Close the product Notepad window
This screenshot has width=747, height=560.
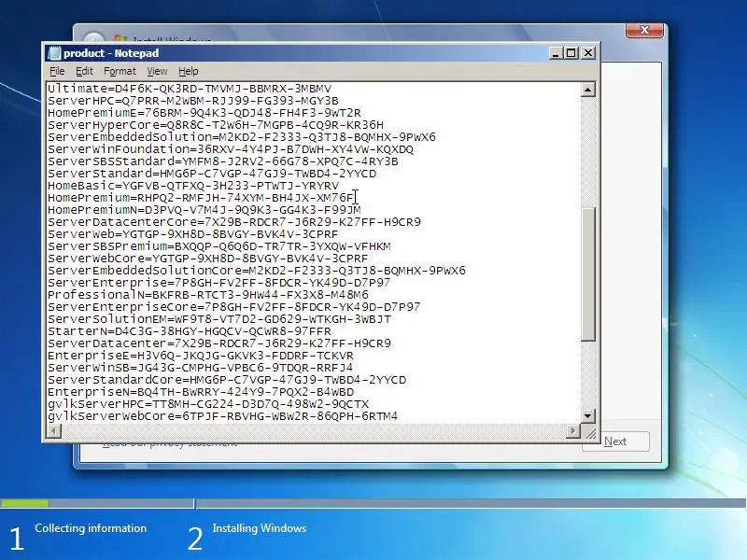click(588, 53)
